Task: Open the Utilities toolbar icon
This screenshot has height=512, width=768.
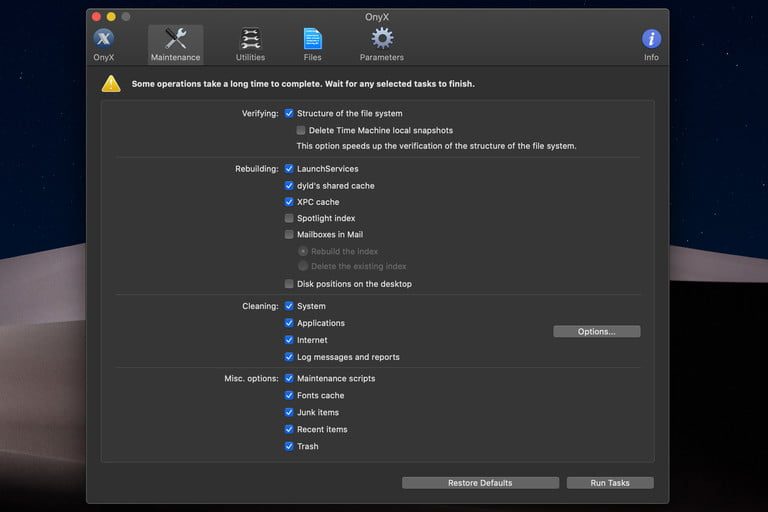Action: [250, 40]
